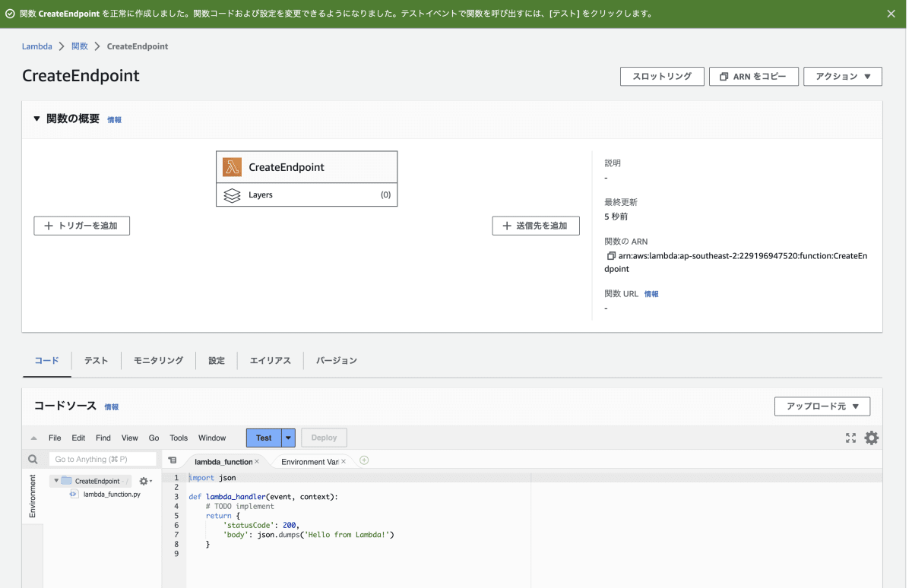Click copy icon next to function ARN
The width and height of the screenshot is (912, 588).
click(x=610, y=256)
